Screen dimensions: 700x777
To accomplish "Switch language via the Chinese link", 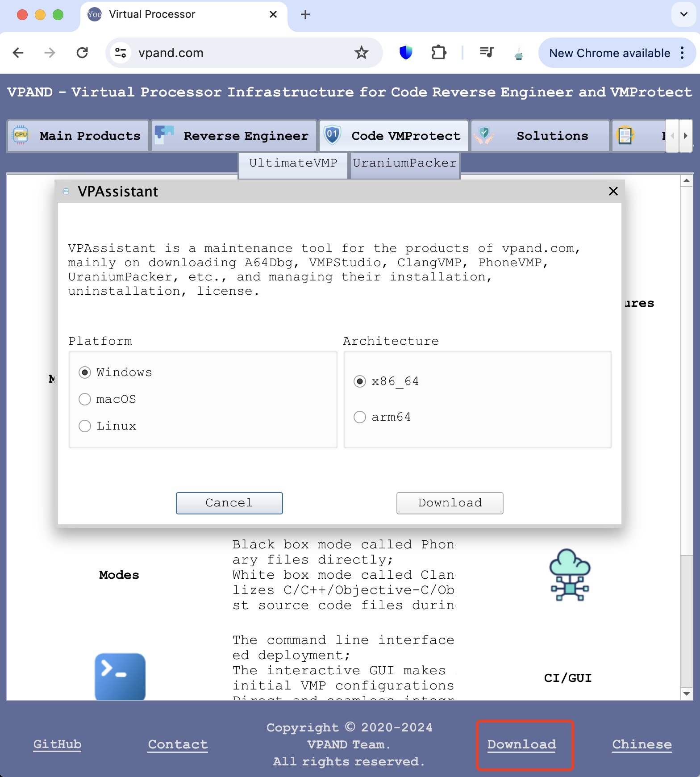I will click(x=642, y=744).
